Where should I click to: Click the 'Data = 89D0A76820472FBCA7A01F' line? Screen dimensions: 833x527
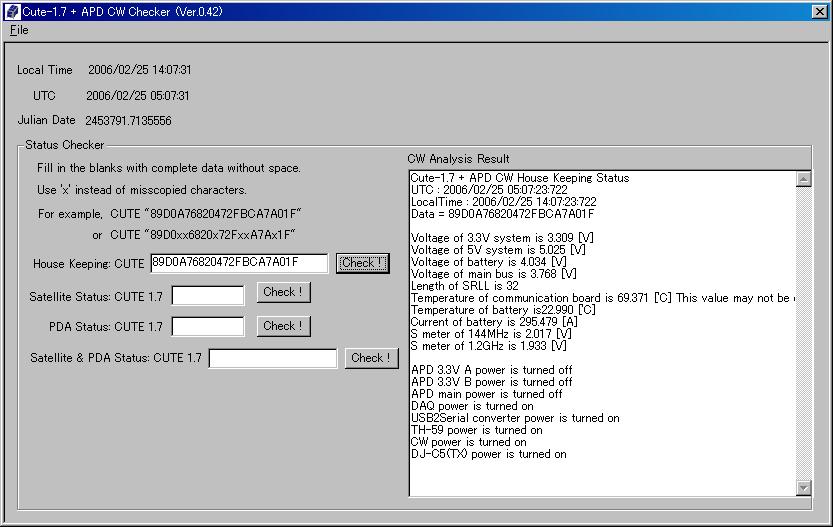pyautogui.click(x=502, y=214)
